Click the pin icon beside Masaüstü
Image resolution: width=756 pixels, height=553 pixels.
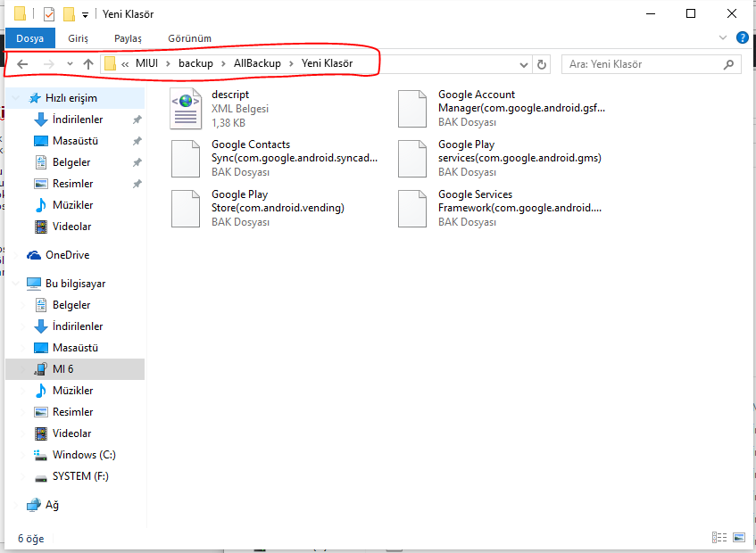(x=137, y=141)
